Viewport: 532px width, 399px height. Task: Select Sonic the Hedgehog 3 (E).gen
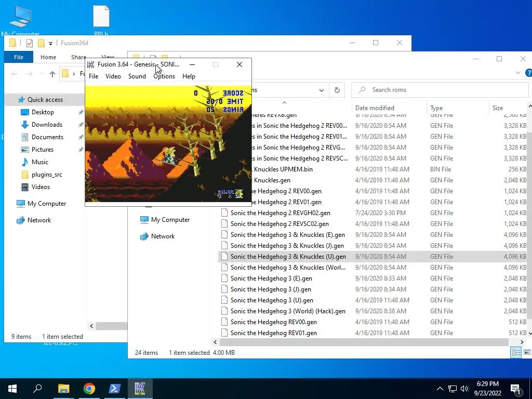tap(271, 278)
